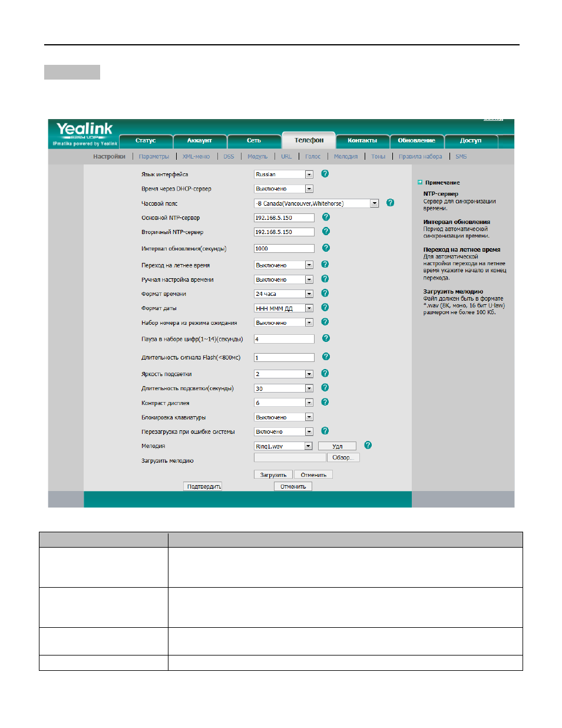Go to the Доступ tab
This screenshot has height=728, width=562.
tap(471, 141)
